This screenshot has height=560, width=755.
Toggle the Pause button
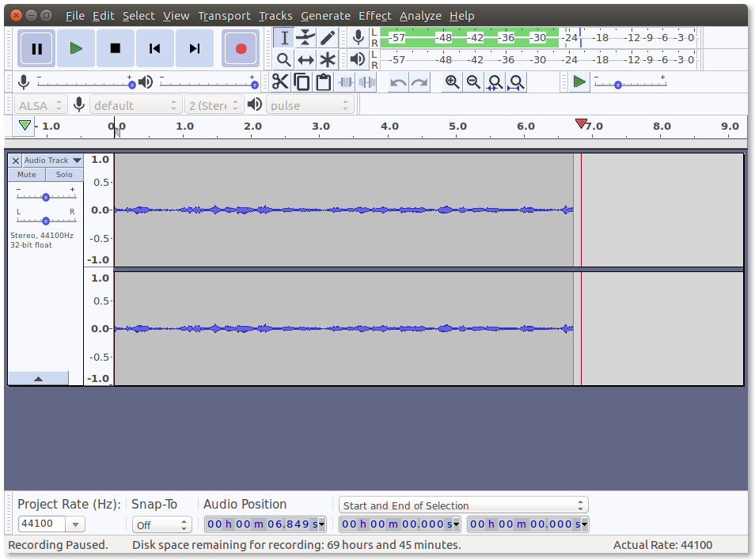[x=36, y=48]
